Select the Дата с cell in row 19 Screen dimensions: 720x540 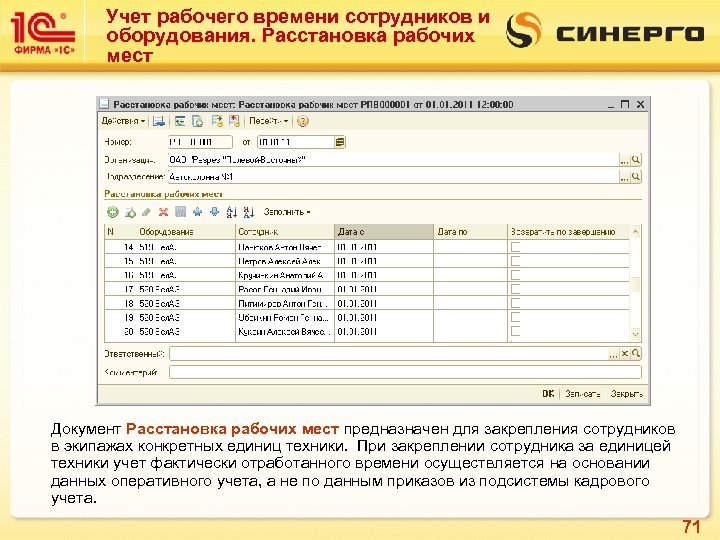[384, 317]
